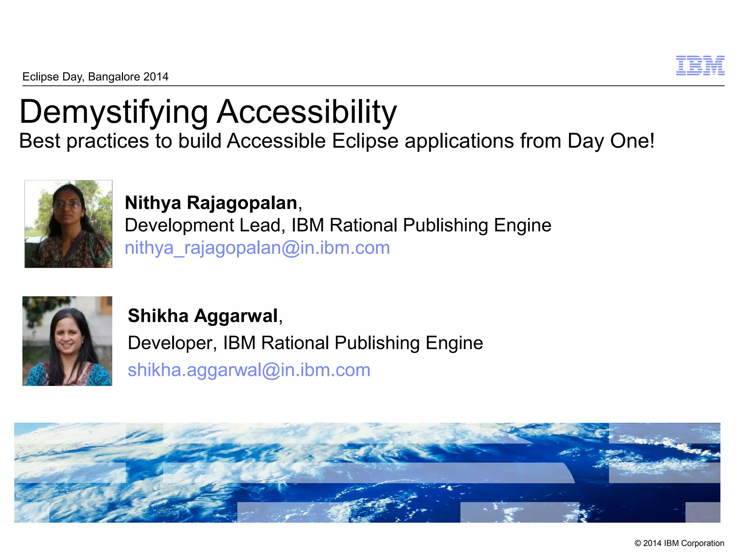The width and height of the screenshot is (747, 560).
Task: Click the IBM logo
Action: pos(700,66)
